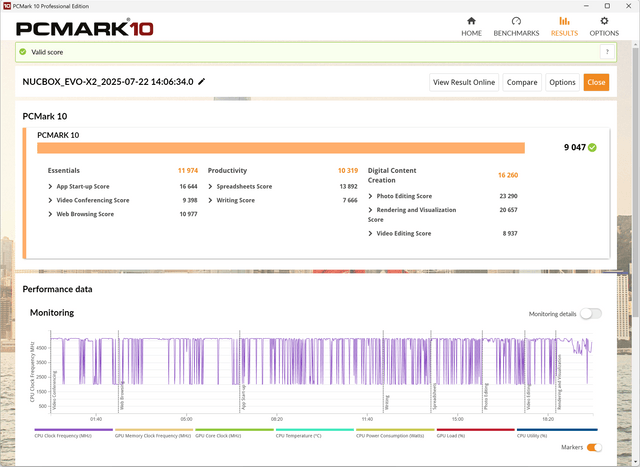640x467 pixels.
Task: Click the Productivity score 10 319
Action: [348, 171]
